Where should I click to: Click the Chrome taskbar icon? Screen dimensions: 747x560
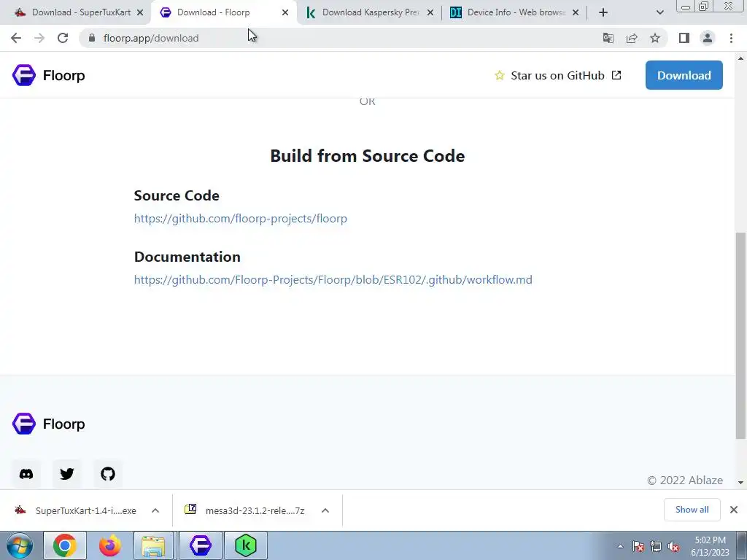coord(65,545)
